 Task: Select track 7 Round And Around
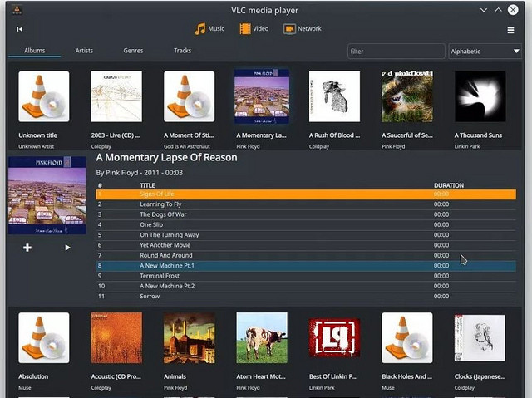coord(306,255)
